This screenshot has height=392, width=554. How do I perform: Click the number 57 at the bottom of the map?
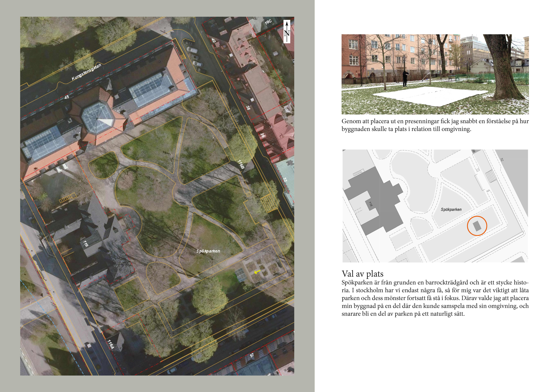pyautogui.click(x=252, y=355)
